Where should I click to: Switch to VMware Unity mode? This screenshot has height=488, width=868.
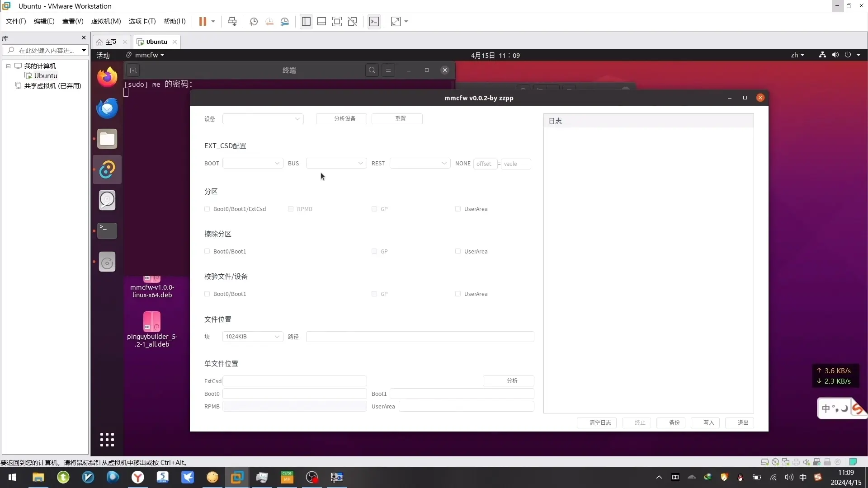click(x=353, y=21)
